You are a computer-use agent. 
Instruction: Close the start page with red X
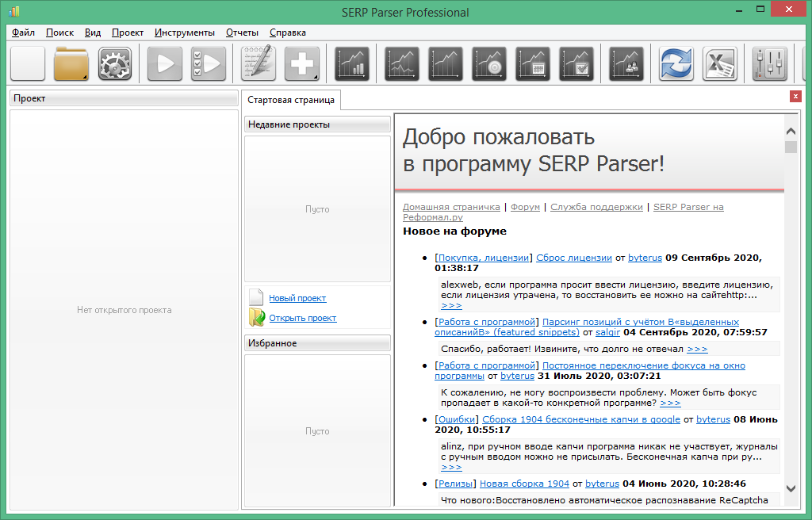[795, 97]
